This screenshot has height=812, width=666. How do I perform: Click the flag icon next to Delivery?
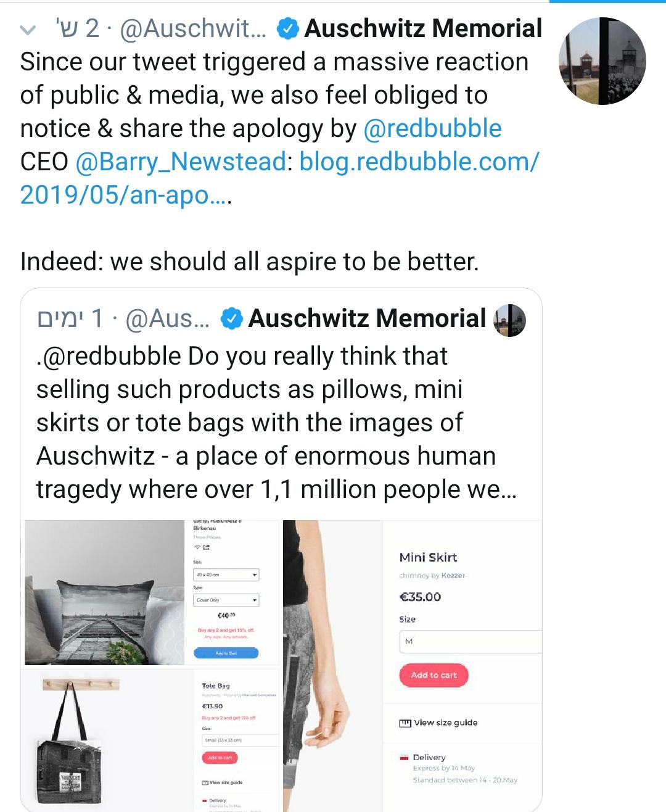[405, 757]
